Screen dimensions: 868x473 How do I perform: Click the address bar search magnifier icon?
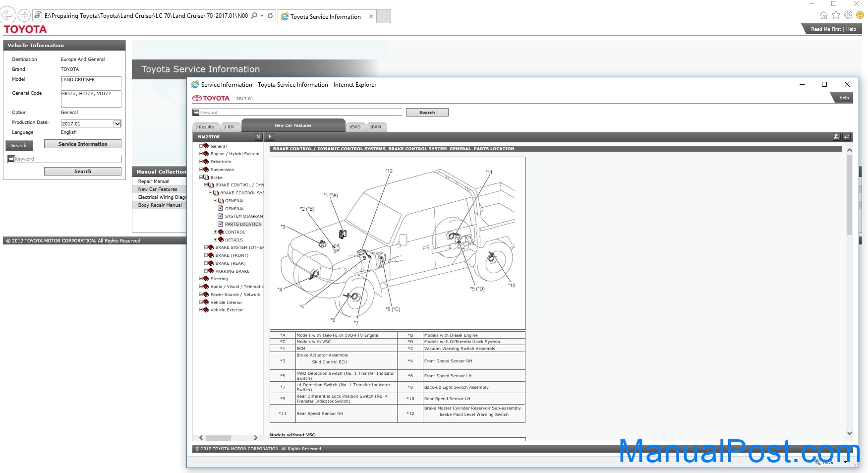pos(254,15)
